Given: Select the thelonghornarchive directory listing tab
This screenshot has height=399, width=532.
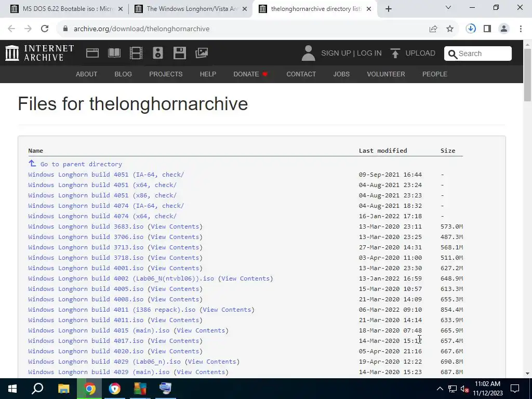Looking at the screenshot, I should [x=314, y=9].
